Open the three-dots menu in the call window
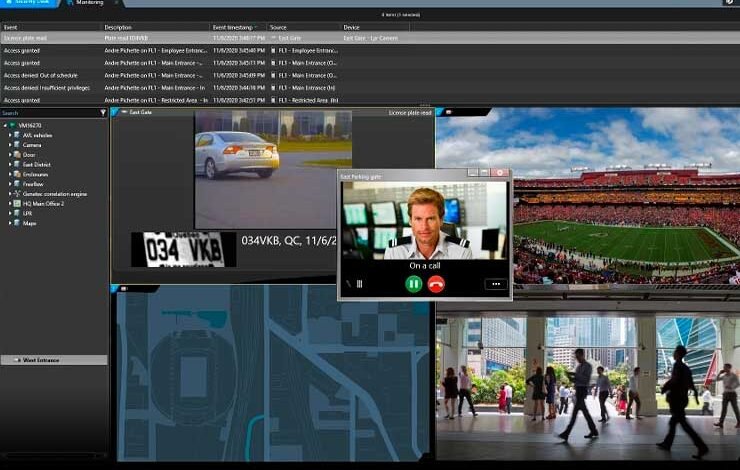740x470 pixels. 493,284
